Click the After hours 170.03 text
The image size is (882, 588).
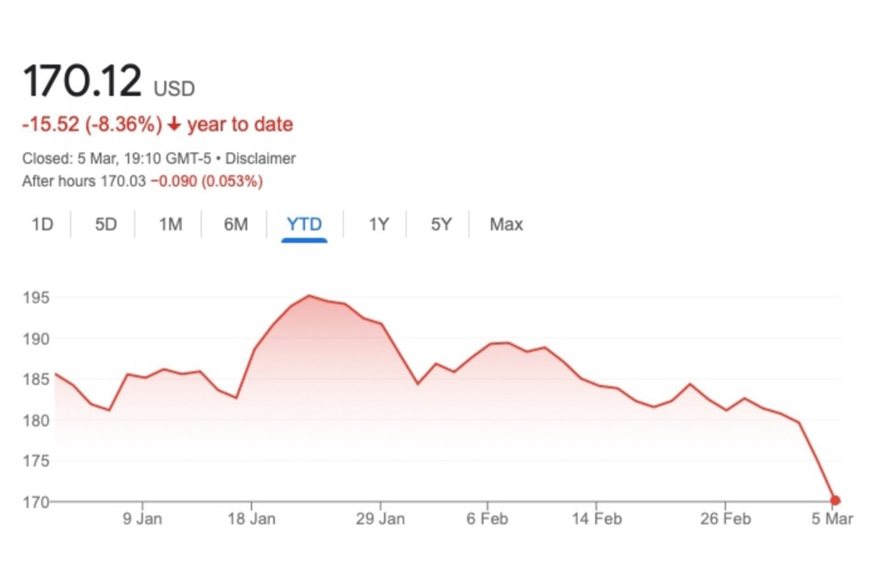click(x=84, y=181)
